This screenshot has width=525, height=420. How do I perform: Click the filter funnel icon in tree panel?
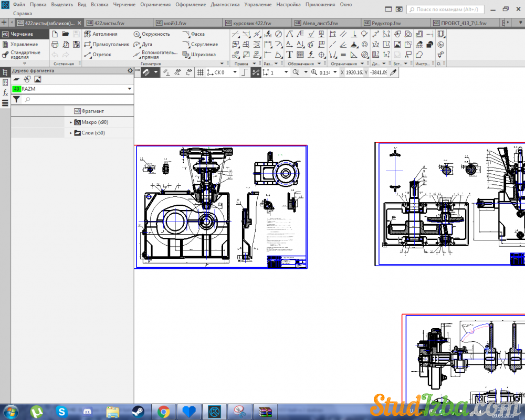[x=16, y=99]
